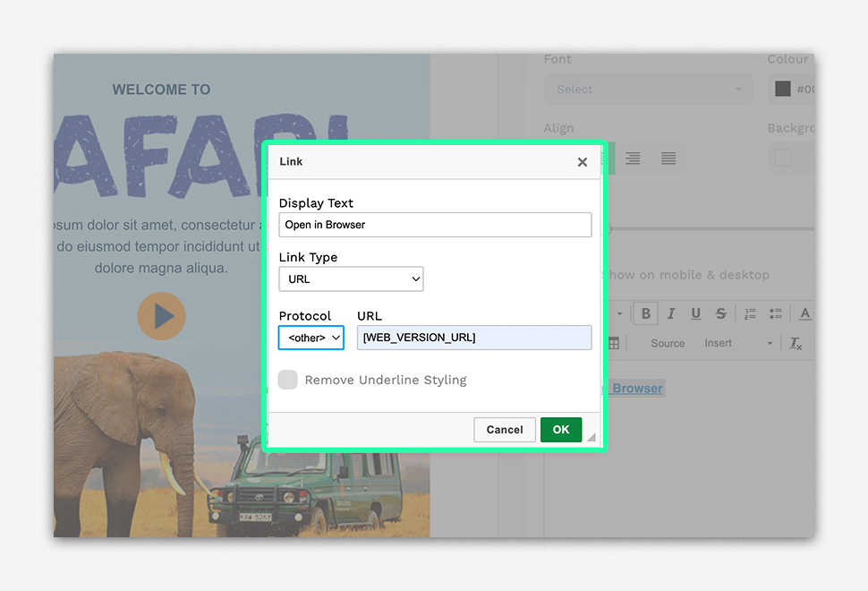Insert a numbered list
The image size is (868, 591).
coord(750,313)
